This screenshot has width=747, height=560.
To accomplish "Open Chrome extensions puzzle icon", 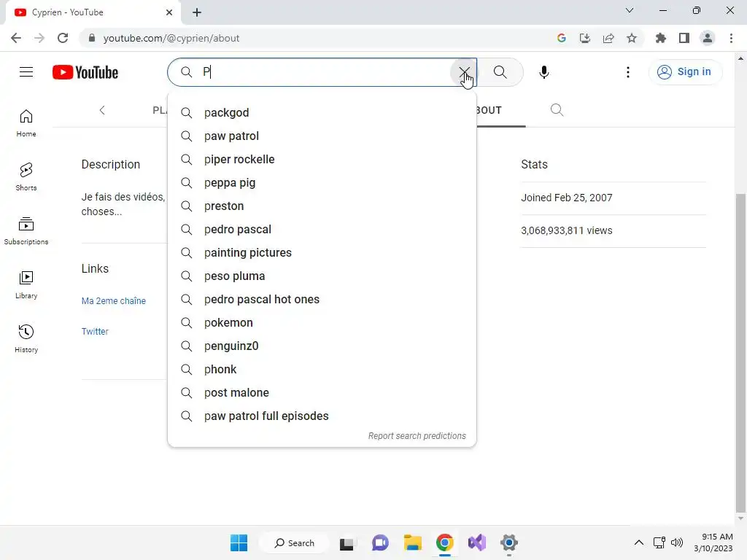I will click(x=660, y=38).
